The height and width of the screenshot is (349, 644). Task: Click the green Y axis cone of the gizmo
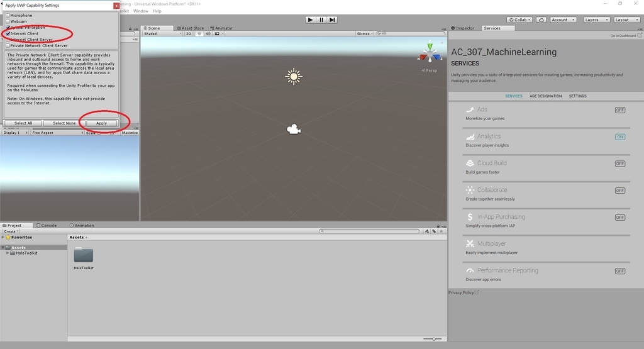430,45
